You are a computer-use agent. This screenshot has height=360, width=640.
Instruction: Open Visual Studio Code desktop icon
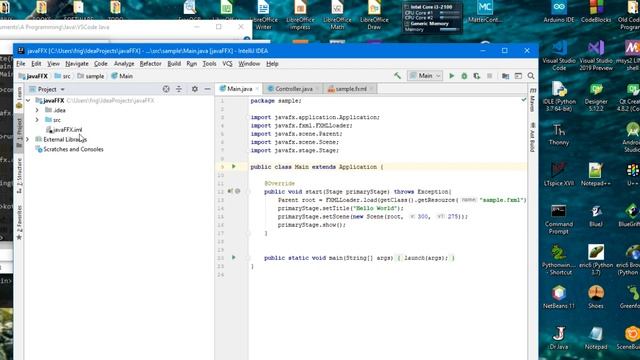[x=559, y=56]
